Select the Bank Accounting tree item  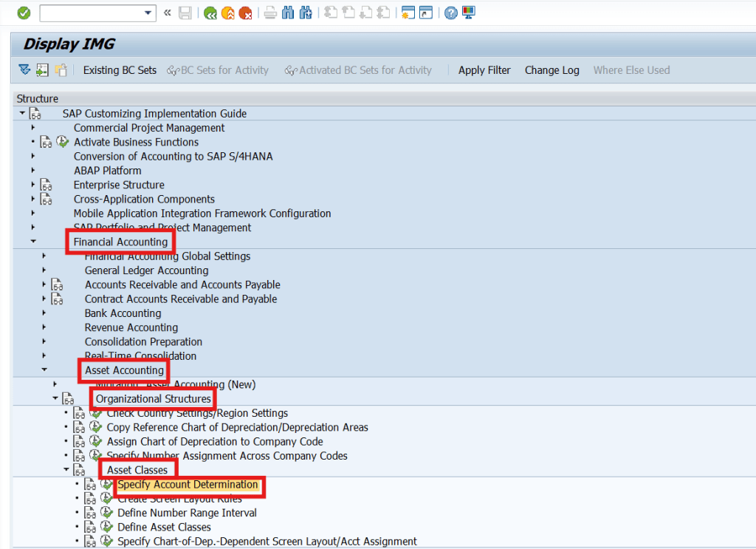pos(123,313)
